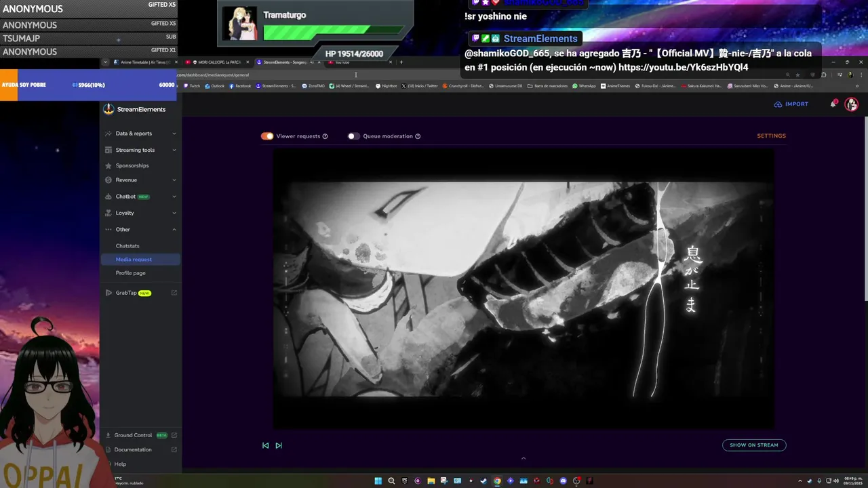Click the Viewer requests help icon

325,136
